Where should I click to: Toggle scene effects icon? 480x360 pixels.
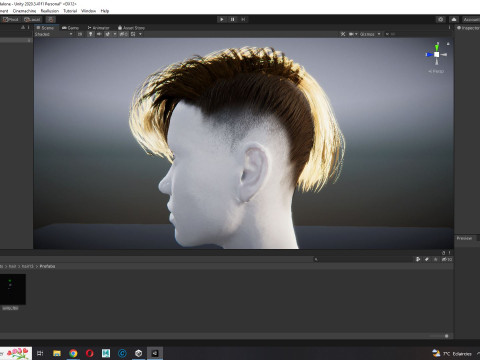[x=108, y=34]
